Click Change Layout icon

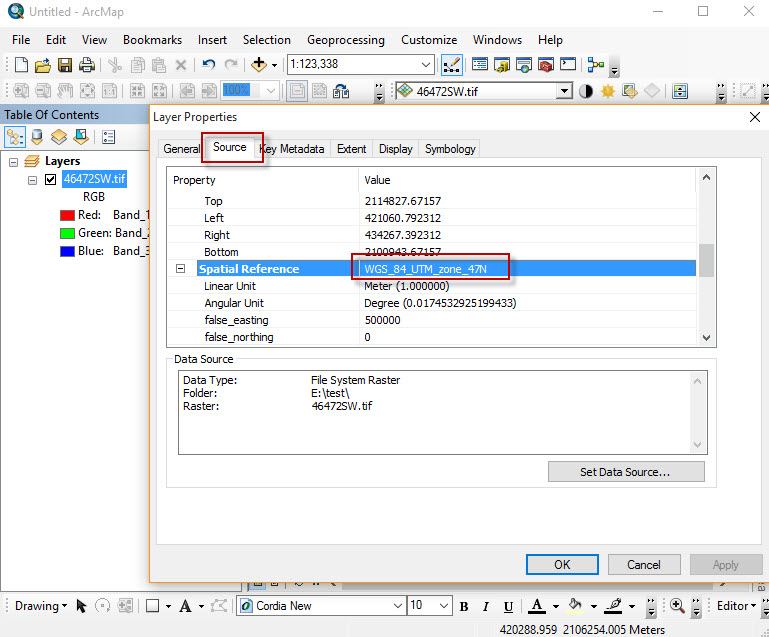pyautogui.click(x=341, y=91)
